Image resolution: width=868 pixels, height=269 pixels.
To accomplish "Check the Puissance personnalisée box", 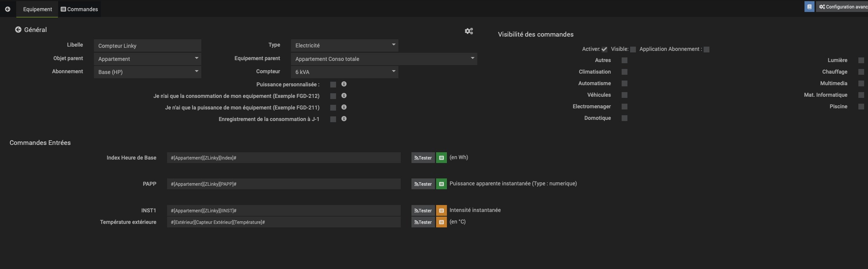I will point(333,84).
